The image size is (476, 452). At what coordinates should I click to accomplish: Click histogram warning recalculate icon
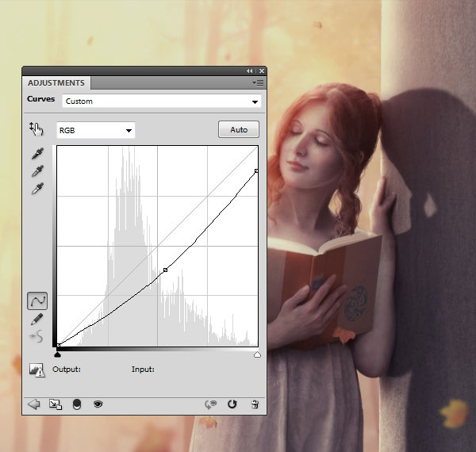click(x=37, y=370)
